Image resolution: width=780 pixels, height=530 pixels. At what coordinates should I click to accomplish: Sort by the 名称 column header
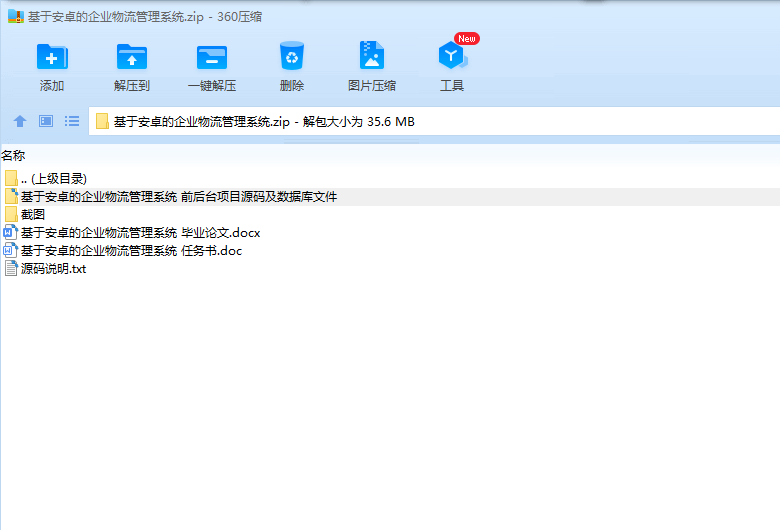coord(13,156)
